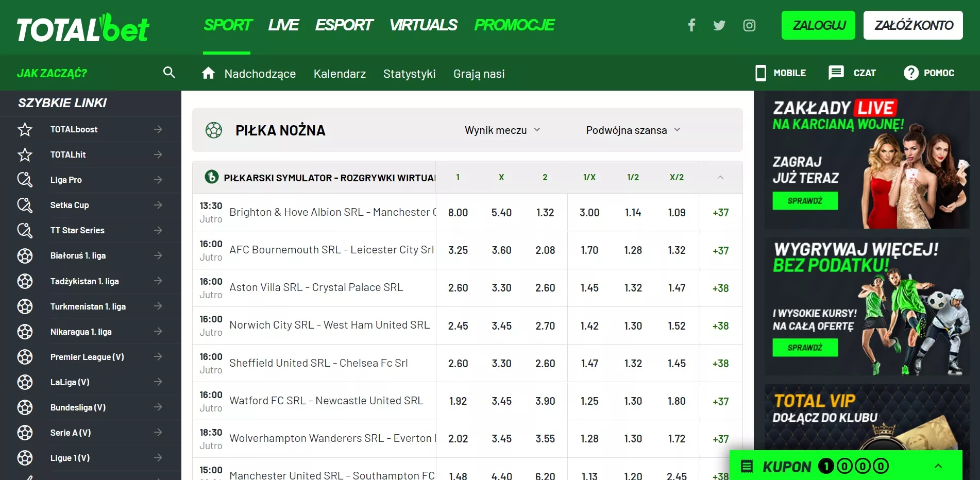Open the PROMOCJE tab
Viewport: 980px width, 480px height.
[514, 25]
